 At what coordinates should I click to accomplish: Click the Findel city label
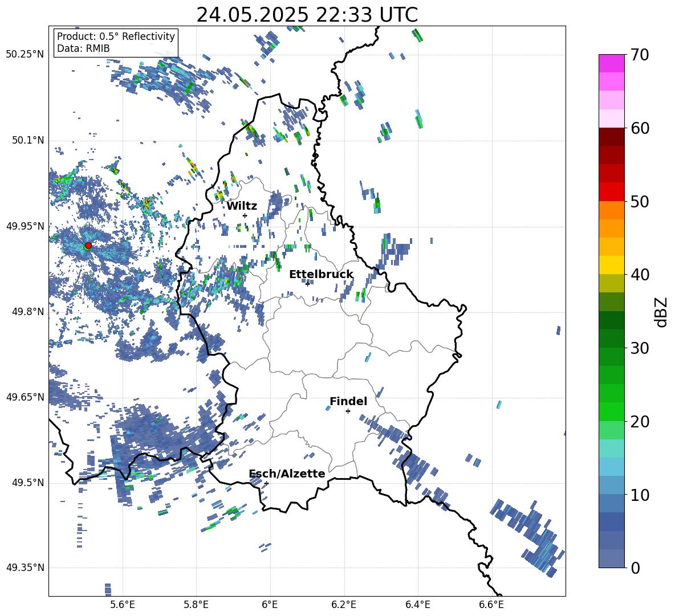tap(348, 401)
